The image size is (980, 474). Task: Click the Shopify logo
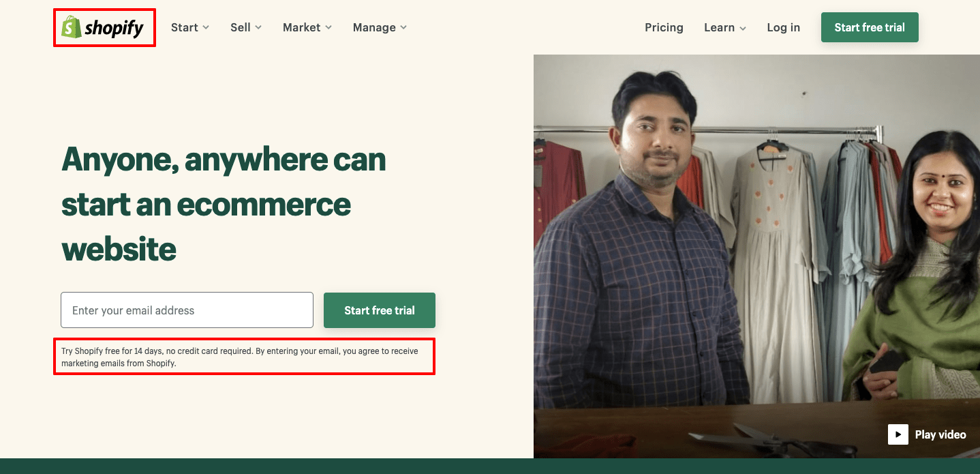[x=103, y=27]
